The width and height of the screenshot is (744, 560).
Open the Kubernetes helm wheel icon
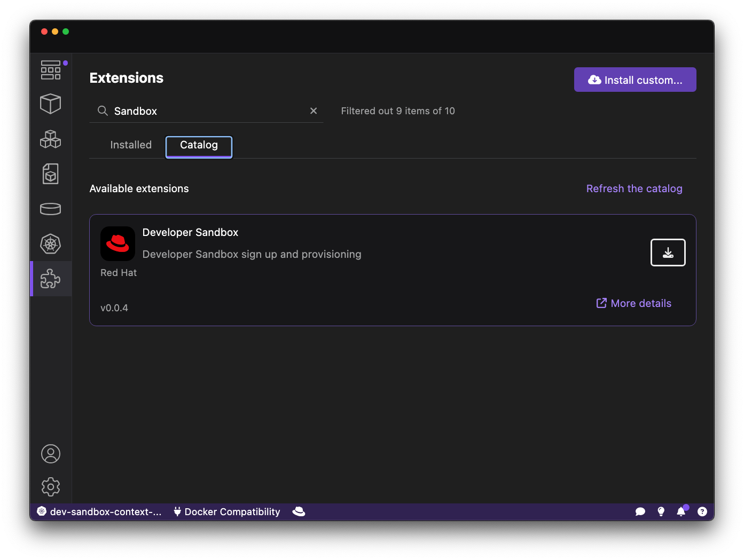[51, 244]
